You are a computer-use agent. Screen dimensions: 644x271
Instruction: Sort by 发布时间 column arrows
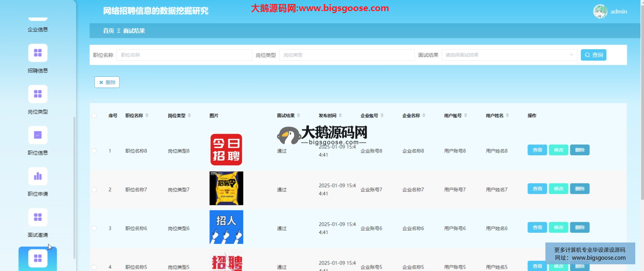(x=340, y=115)
